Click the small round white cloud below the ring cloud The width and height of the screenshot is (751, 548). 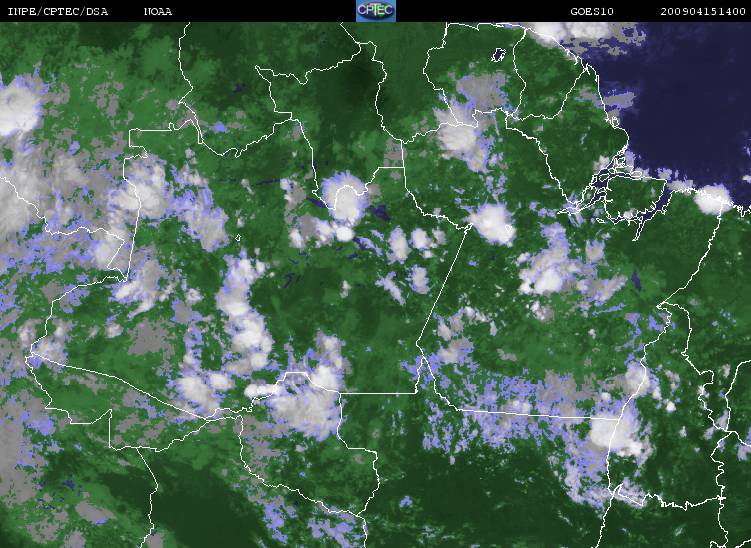(344, 233)
